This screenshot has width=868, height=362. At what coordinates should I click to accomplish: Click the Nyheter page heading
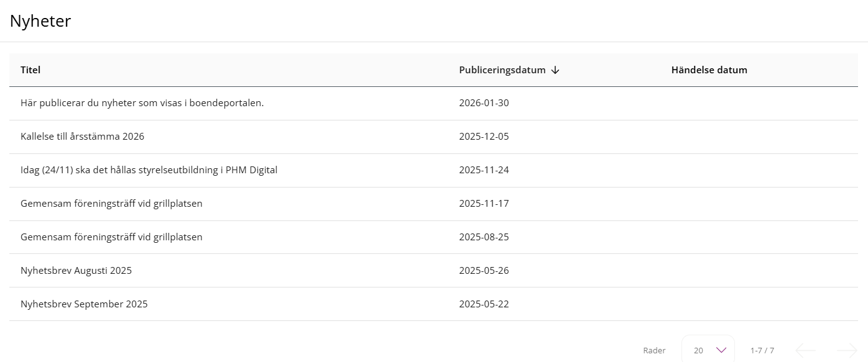(x=40, y=21)
